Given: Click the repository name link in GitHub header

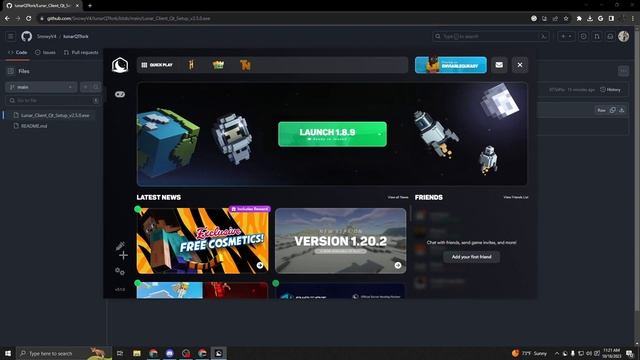Looking at the screenshot, I should pyautogui.click(x=76, y=36).
